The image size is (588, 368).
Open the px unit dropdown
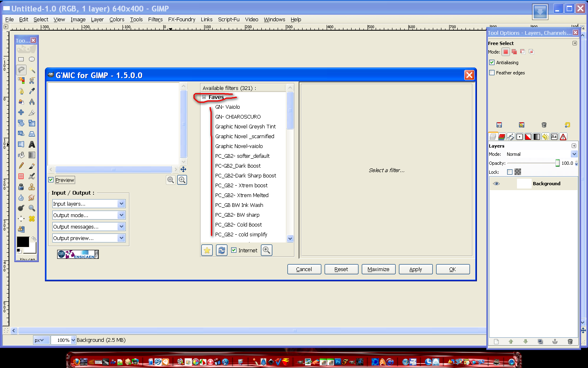(42, 340)
